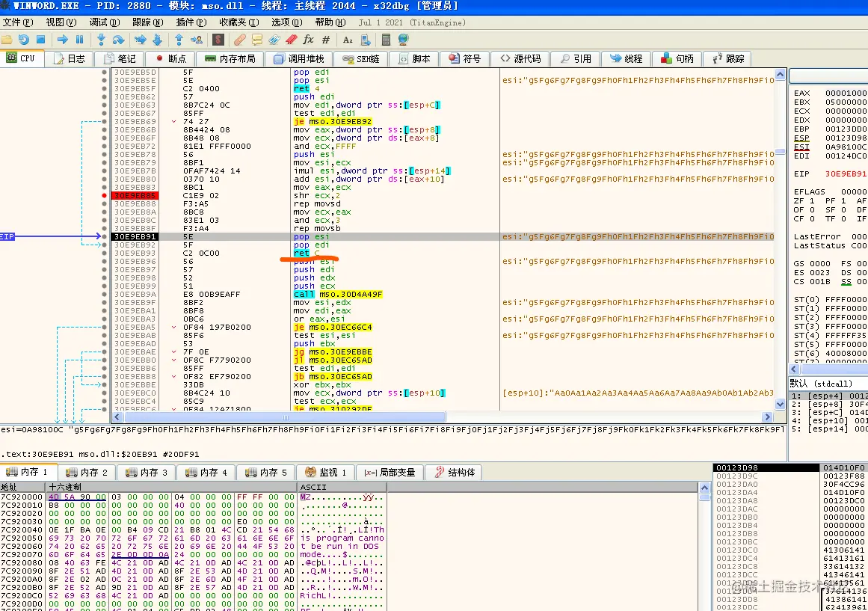The width and height of the screenshot is (868, 611).
Task: Launch the Scylla plugin icon
Action: pyautogui.click(x=218, y=40)
